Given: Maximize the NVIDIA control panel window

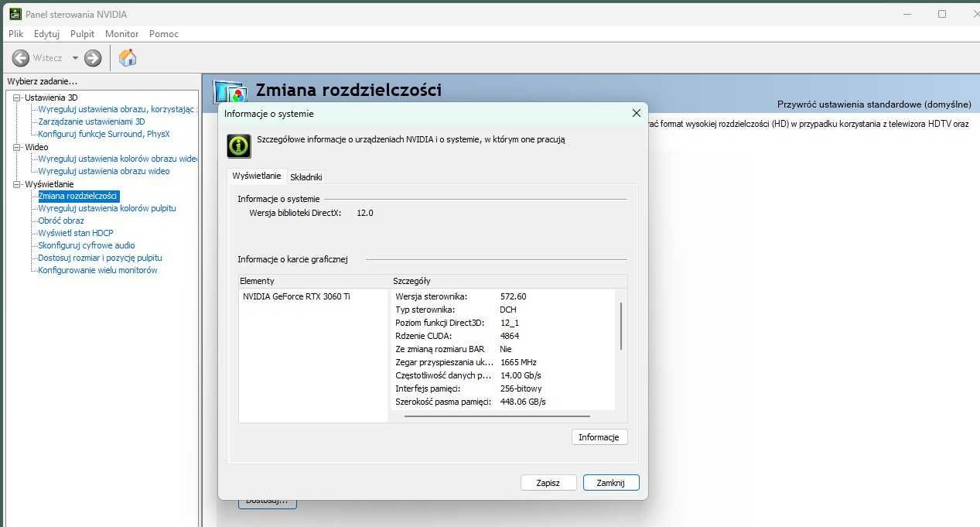Looking at the screenshot, I should click(x=942, y=14).
